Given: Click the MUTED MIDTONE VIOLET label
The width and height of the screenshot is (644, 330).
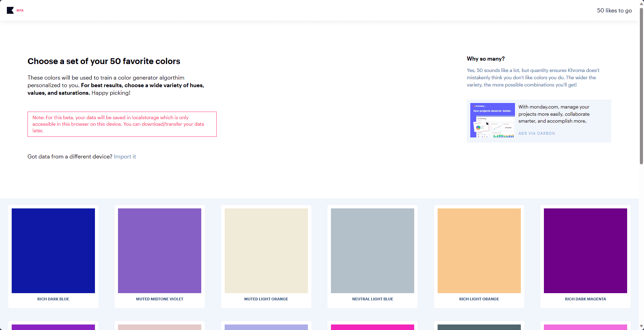Looking at the screenshot, I should pos(160,299).
